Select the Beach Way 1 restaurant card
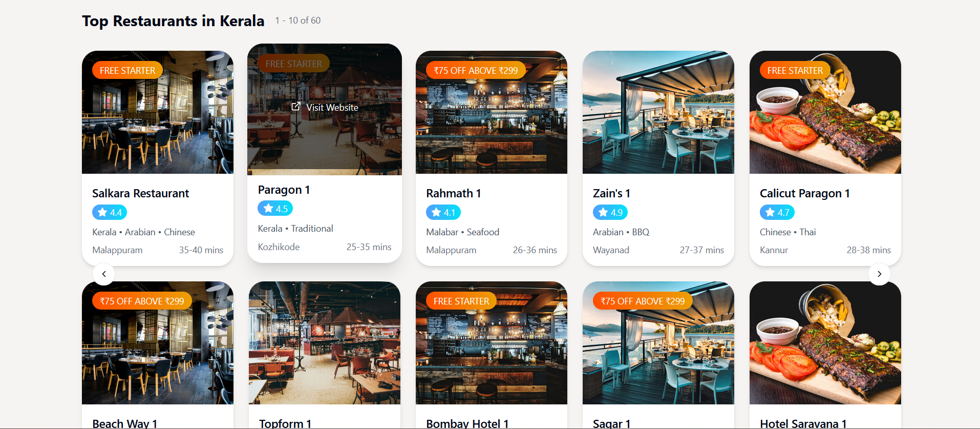Viewport: 980px width, 429px height. tap(158, 355)
